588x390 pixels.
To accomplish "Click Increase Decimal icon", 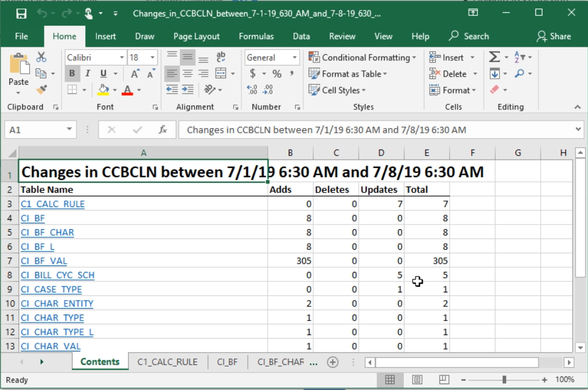I will click(x=252, y=90).
